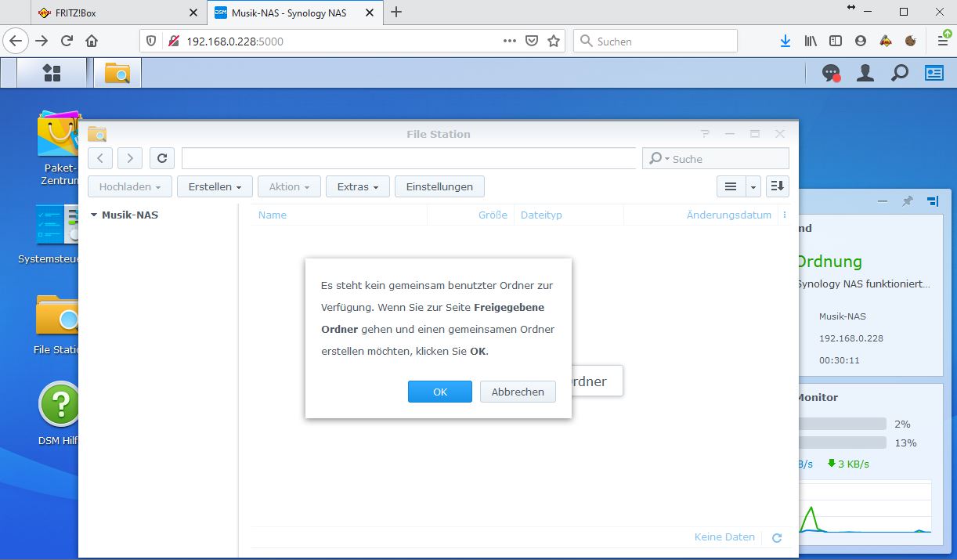Minimize the system status widget
Image resolution: width=957 pixels, height=560 pixels.
[883, 201]
